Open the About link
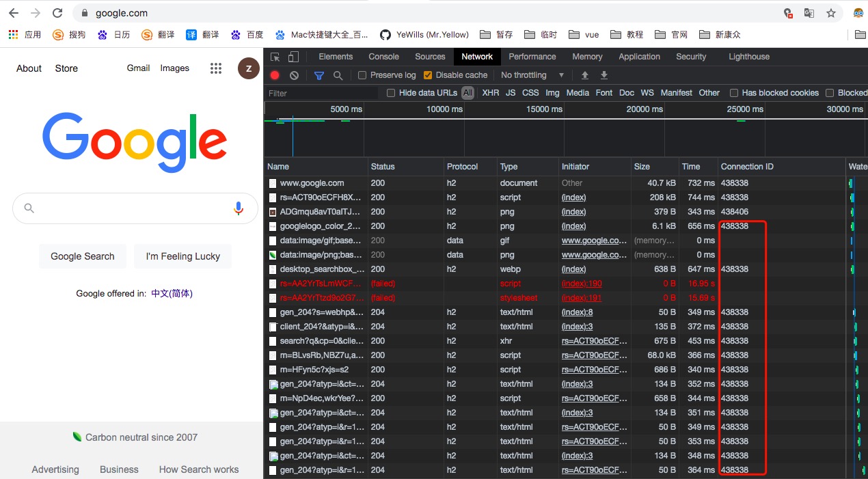The width and height of the screenshot is (868, 479). 29,68
